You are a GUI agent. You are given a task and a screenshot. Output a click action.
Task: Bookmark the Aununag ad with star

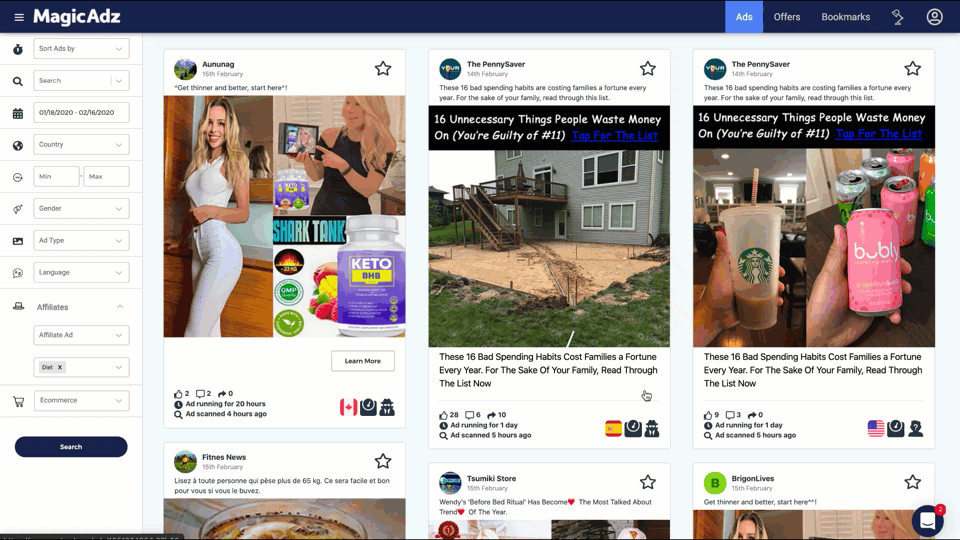pyautogui.click(x=383, y=68)
